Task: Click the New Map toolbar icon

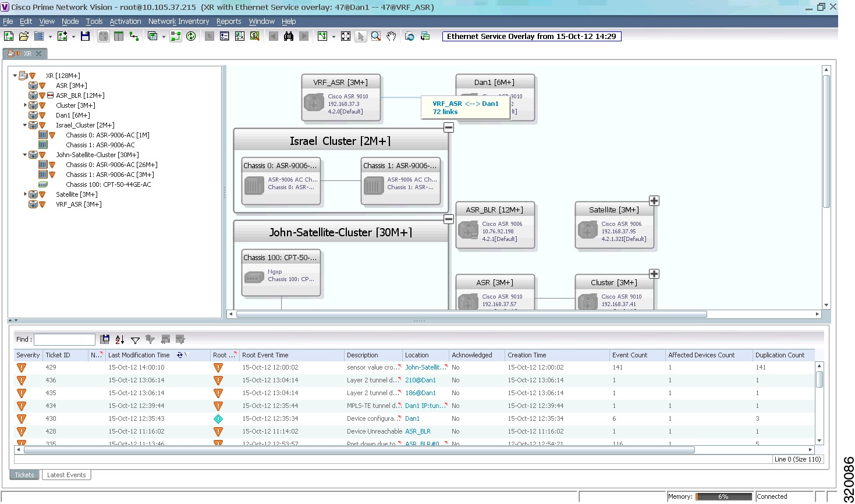Action: click(9, 36)
